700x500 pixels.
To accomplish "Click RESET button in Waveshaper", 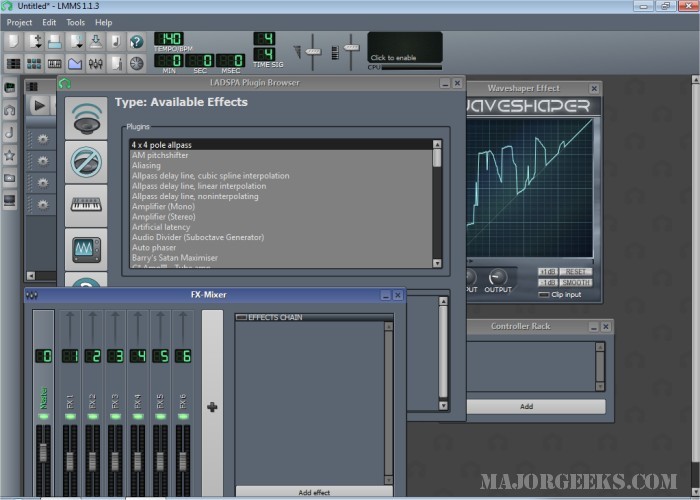I will pyautogui.click(x=576, y=271).
